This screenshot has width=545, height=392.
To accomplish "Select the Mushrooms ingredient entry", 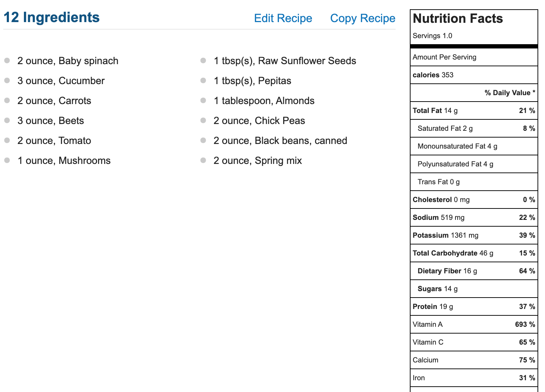I will [64, 161].
